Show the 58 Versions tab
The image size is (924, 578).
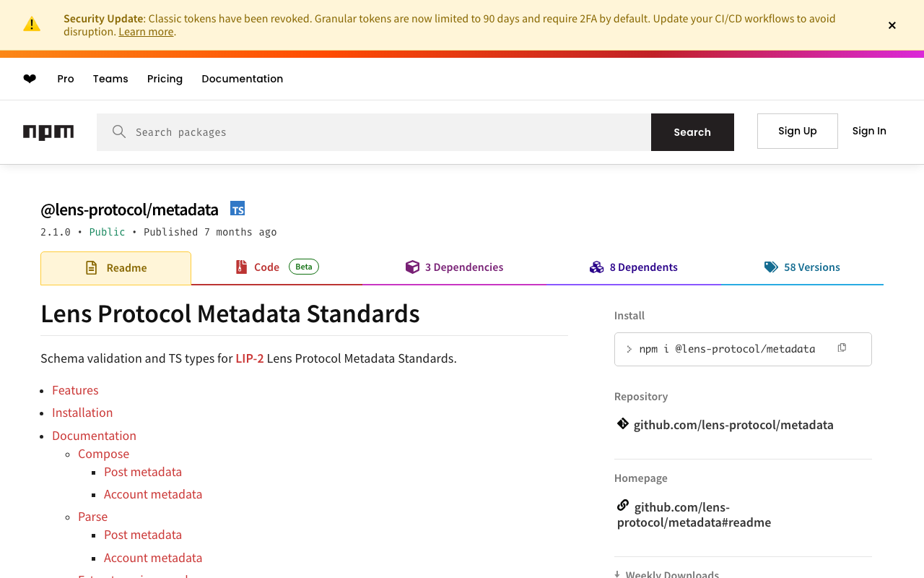(802, 267)
